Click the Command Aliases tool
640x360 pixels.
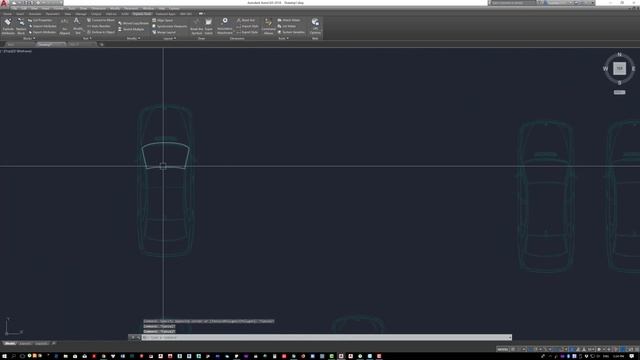tap(268, 26)
